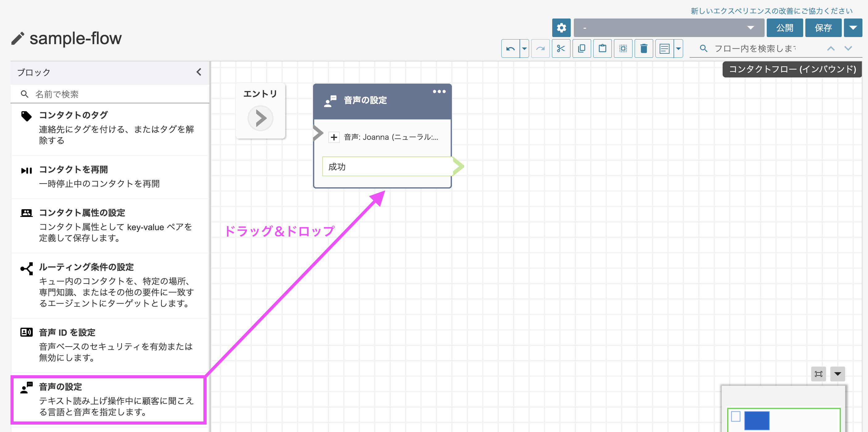This screenshot has height=432, width=868.
Task: Click the speaker icon in canvas block header
Action: point(330,101)
